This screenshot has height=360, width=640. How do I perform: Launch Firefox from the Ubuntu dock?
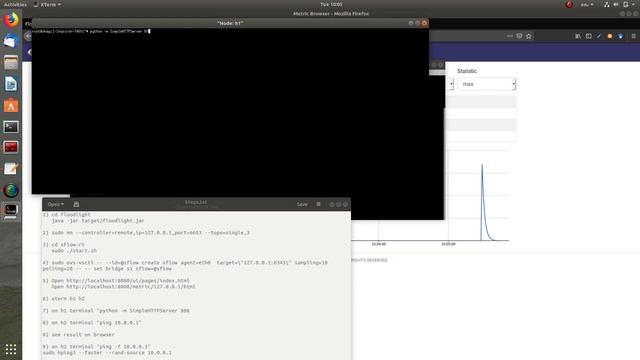click(x=11, y=20)
